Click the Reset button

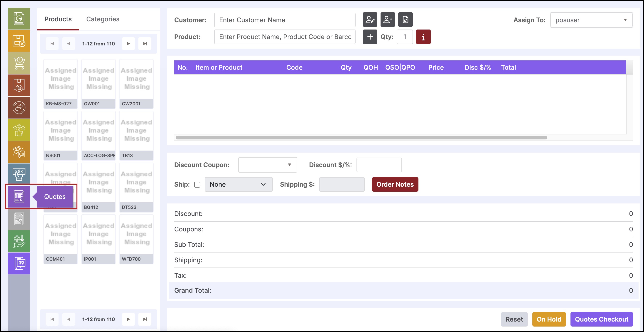pos(514,319)
